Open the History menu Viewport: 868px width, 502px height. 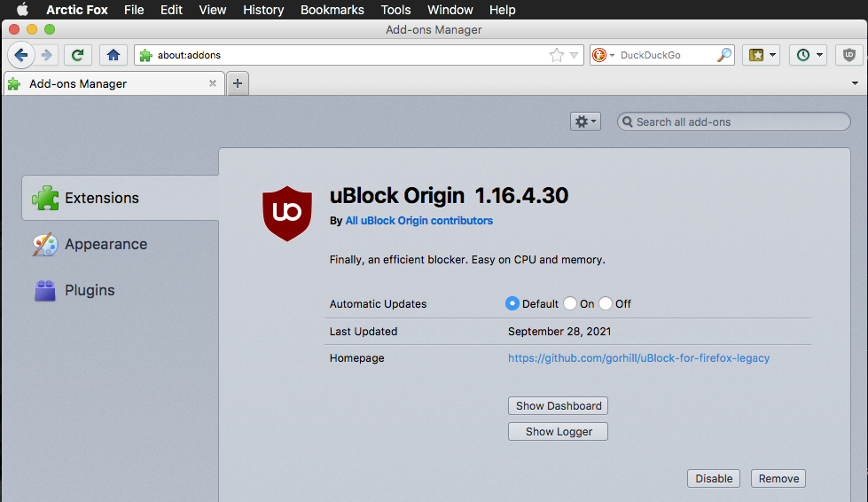tap(263, 10)
